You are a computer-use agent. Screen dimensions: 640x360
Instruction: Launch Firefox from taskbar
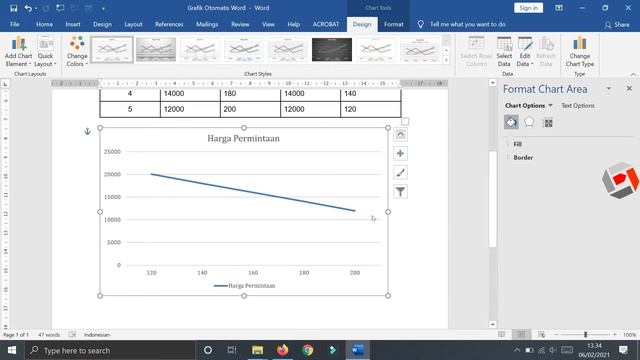[282, 350]
